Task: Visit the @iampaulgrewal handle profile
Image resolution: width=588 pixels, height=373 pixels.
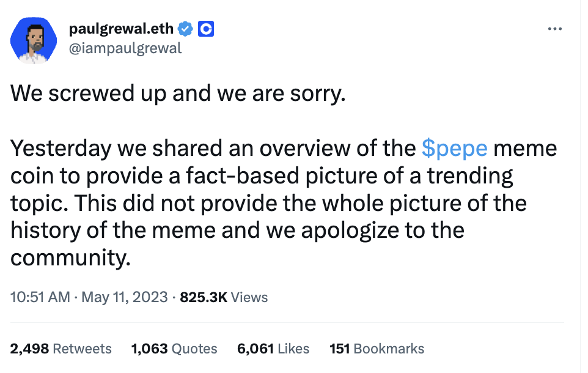Action: (125, 48)
